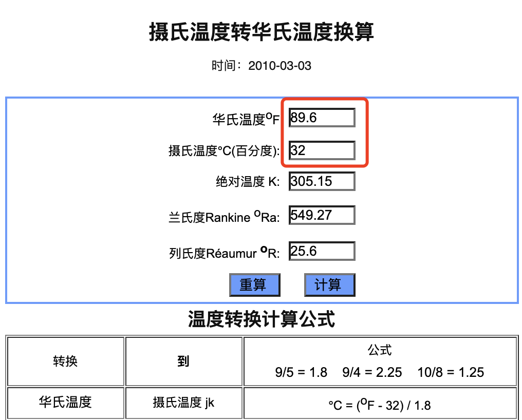Click the Celsius input field showing 32

tap(322, 150)
